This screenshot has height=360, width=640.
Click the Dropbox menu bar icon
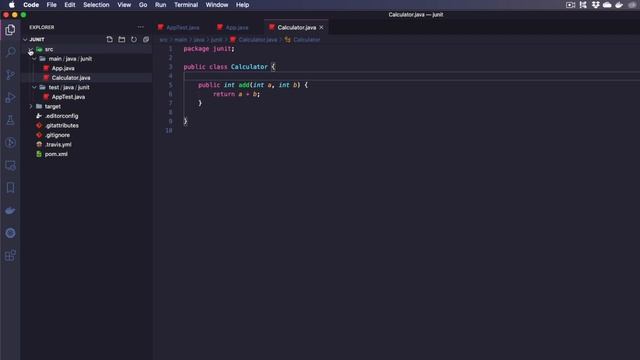(596, 5)
